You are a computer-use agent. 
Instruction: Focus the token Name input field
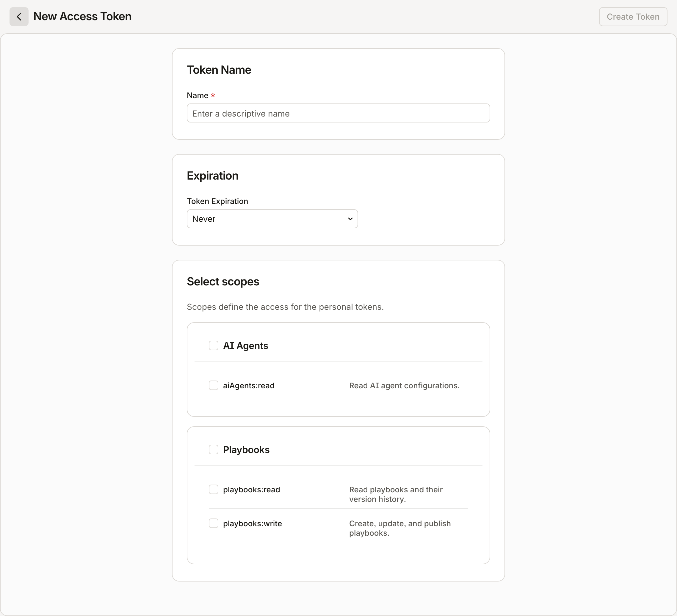pyautogui.click(x=338, y=113)
